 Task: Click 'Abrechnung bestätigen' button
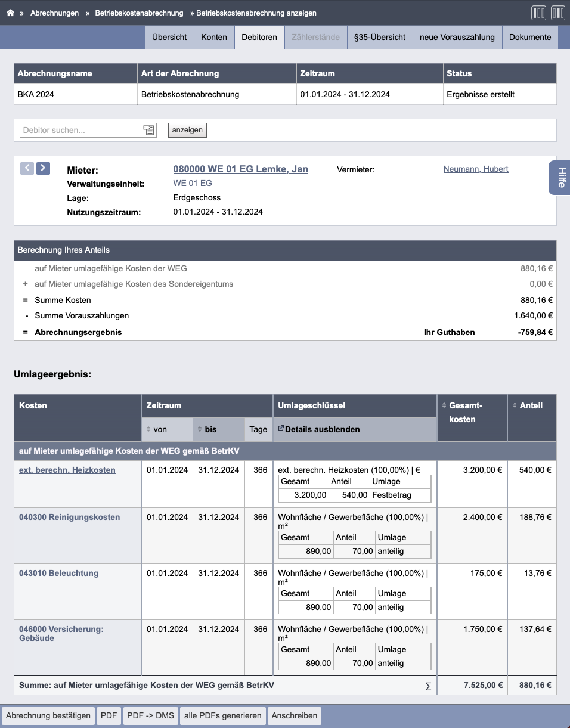(48, 715)
